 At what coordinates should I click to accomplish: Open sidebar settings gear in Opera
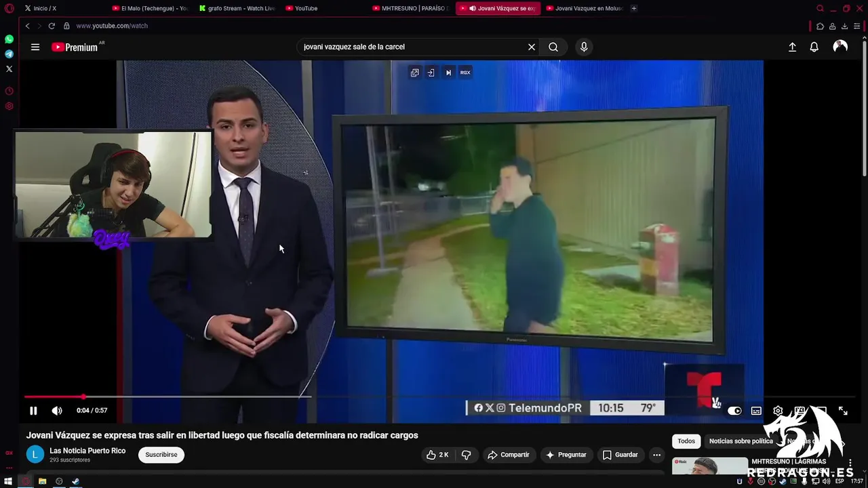(x=9, y=106)
